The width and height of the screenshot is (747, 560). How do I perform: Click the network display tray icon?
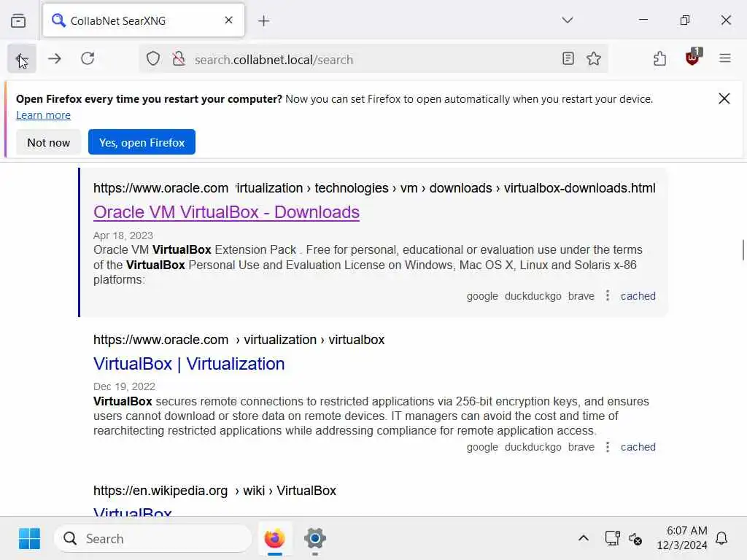[x=612, y=538]
